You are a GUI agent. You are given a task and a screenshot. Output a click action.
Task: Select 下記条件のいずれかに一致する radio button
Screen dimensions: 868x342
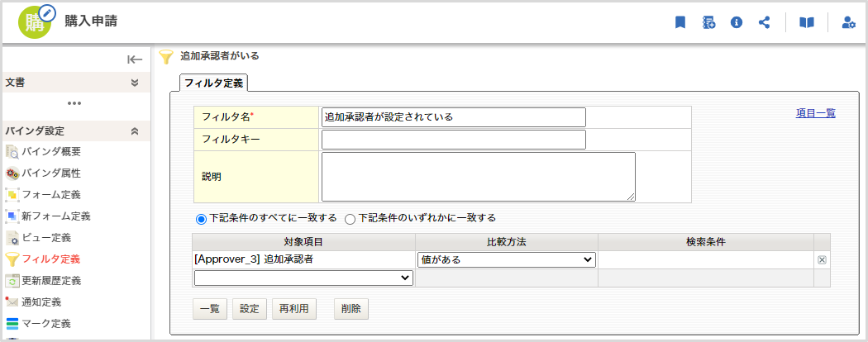coord(350,219)
